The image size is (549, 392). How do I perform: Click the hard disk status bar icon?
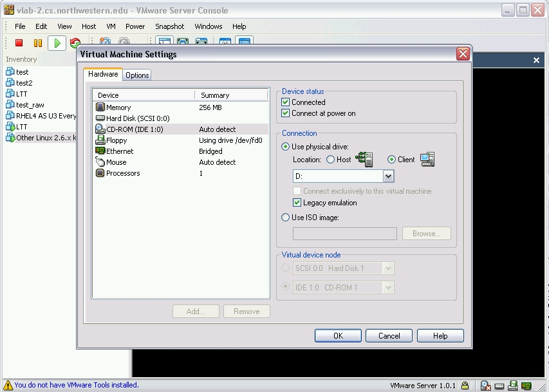pos(499,386)
